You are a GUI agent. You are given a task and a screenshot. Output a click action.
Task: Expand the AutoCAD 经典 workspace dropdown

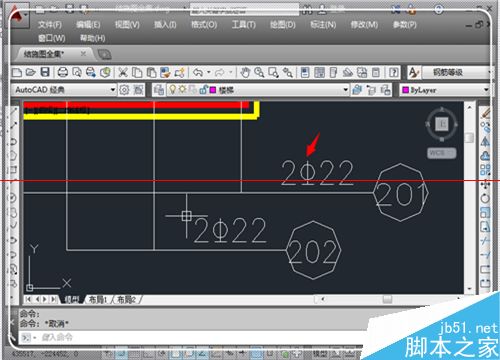tap(113, 90)
